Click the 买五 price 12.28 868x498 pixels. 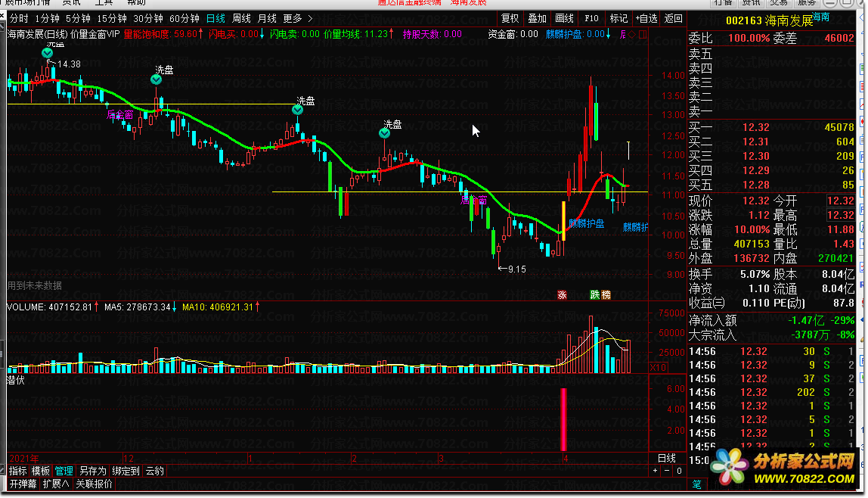pyautogui.click(x=755, y=185)
